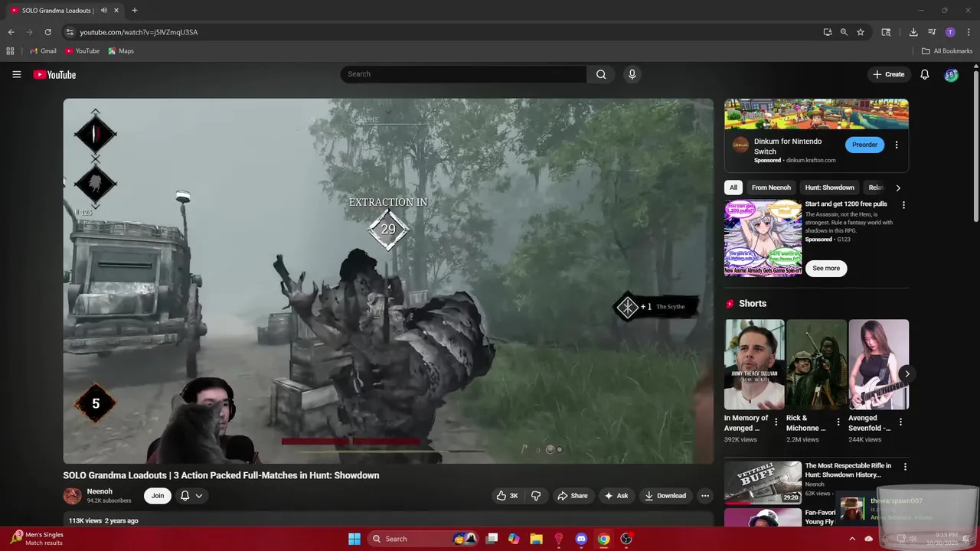Go to the YouTube home logo
980x551 pixels.
[54, 74]
